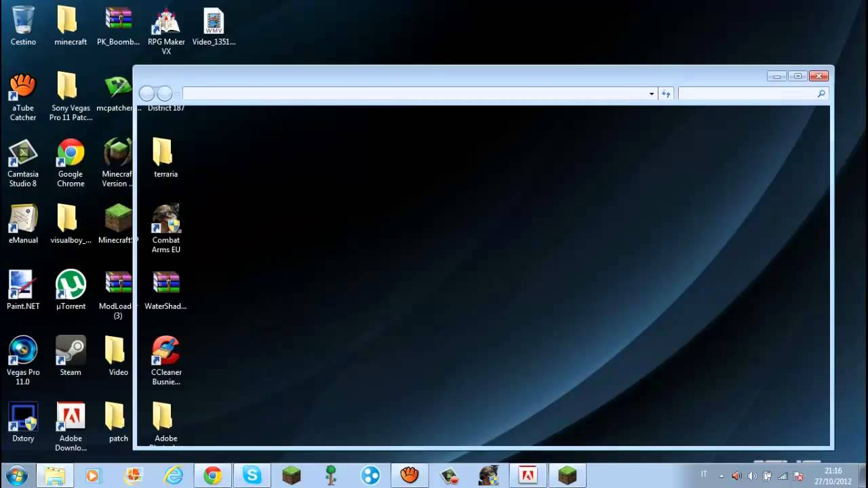The width and height of the screenshot is (868, 488).
Task: Maximize the Explorer window
Action: (x=797, y=76)
